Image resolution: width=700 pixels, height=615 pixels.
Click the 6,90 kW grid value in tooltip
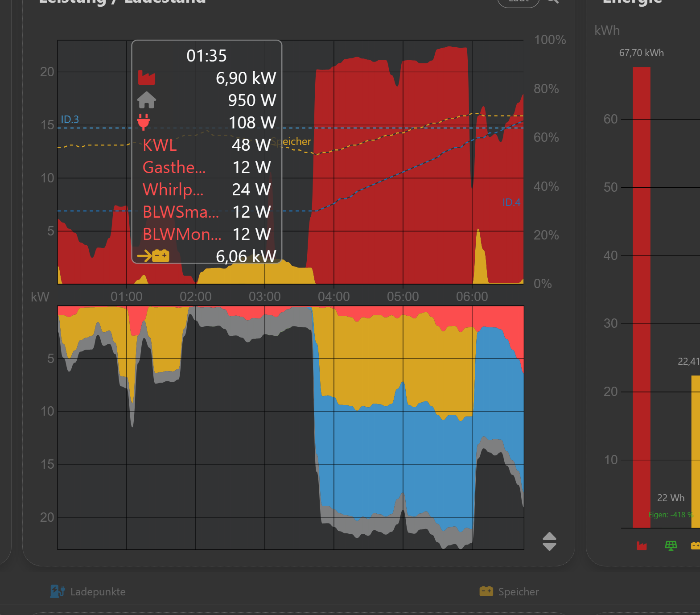coord(246,78)
